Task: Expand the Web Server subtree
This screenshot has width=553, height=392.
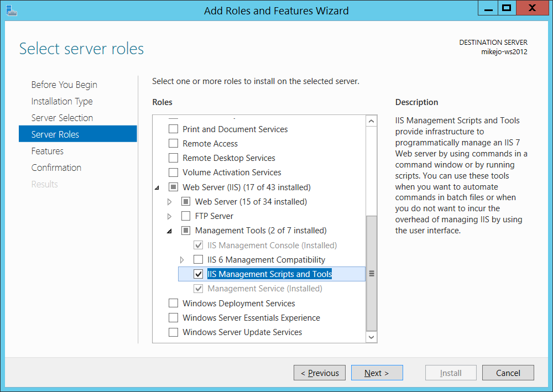Action: point(169,201)
